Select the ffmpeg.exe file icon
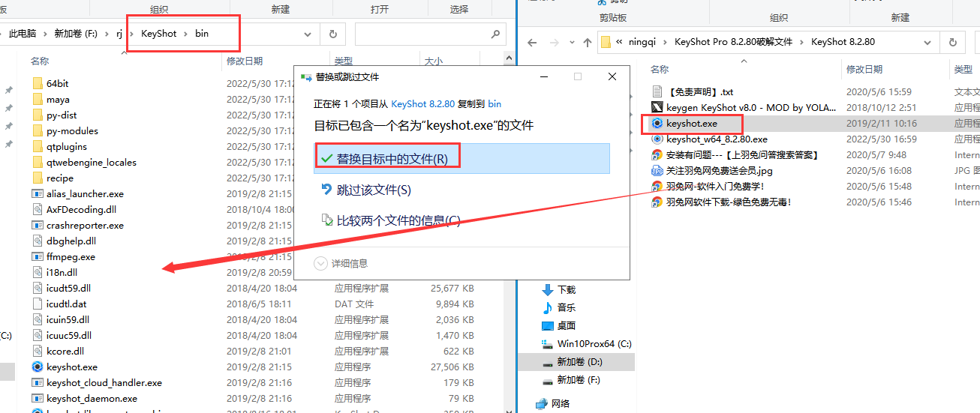 [x=38, y=256]
